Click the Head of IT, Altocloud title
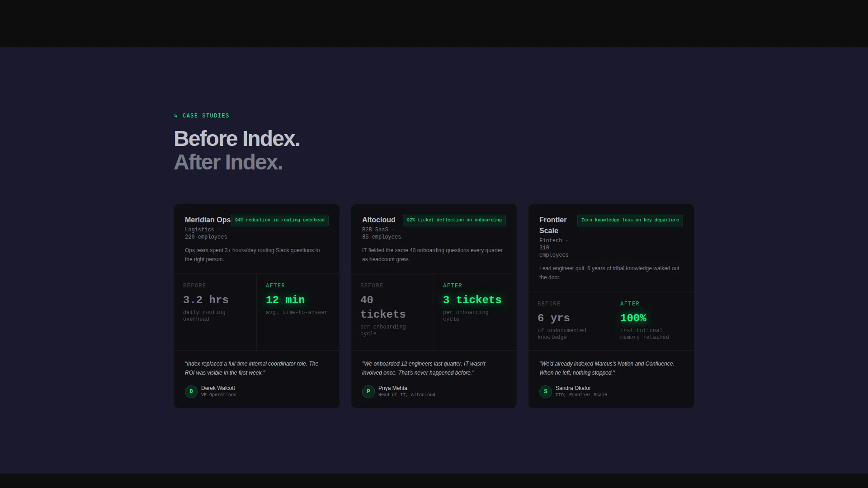Screen dimensions: 868x488 click(x=407, y=395)
